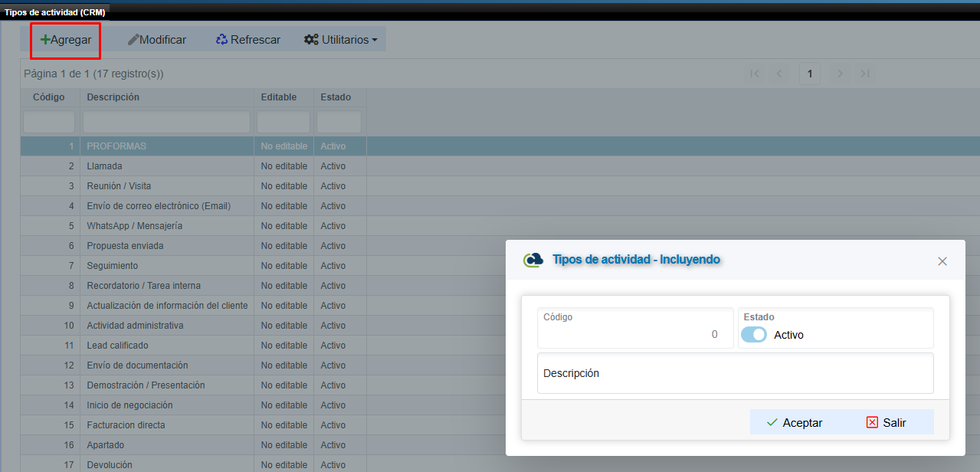Select page number 1
Viewport: 980px width, 472px height.
click(810, 74)
